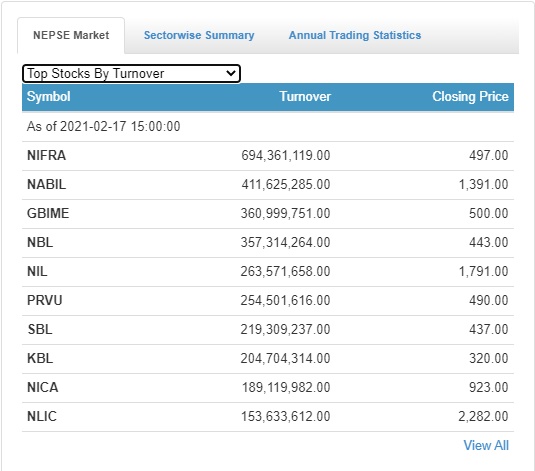The width and height of the screenshot is (535, 471).
Task: Select the NICA symbol
Action: [x=43, y=387]
